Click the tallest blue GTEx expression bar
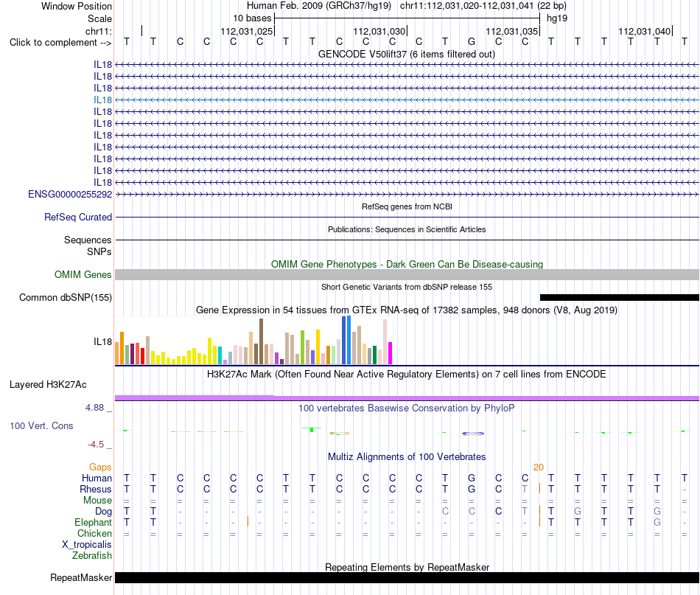The image size is (700, 595). click(349, 340)
